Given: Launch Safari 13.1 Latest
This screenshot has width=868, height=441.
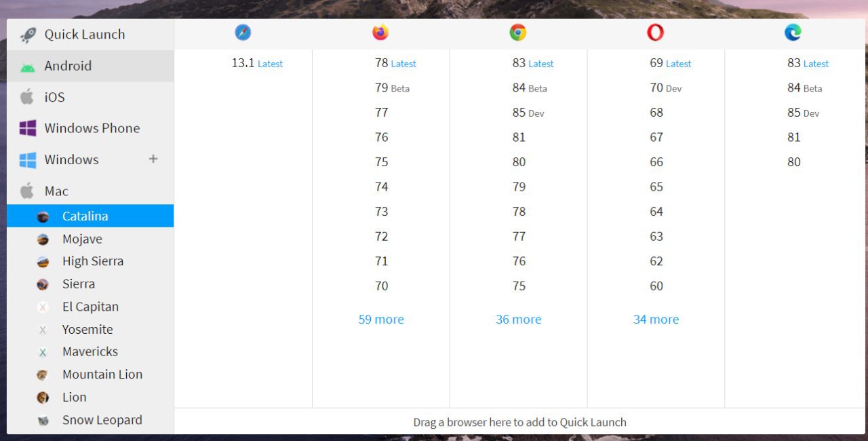Looking at the screenshot, I should [x=257, y=63].
